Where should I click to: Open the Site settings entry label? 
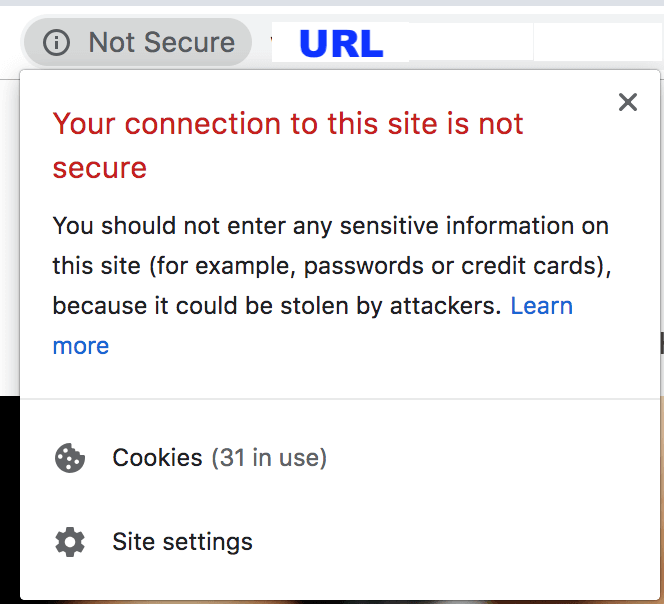182,542
